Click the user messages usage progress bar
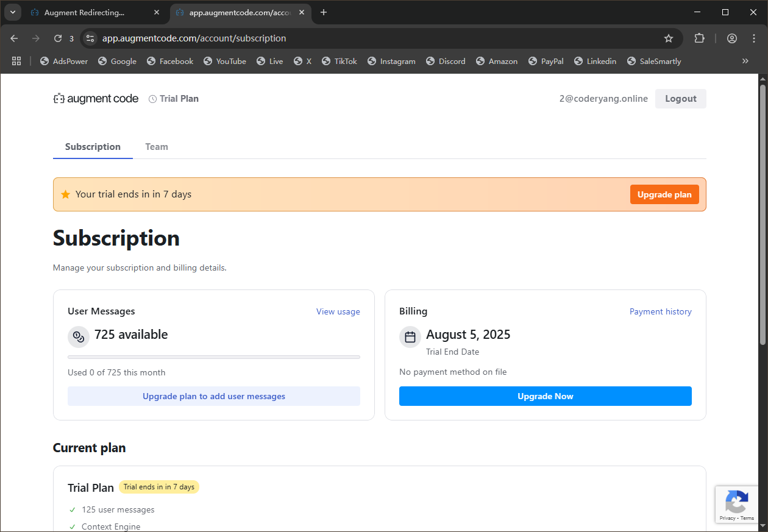Screen dimensions: 768x532 tap(214, 357)
